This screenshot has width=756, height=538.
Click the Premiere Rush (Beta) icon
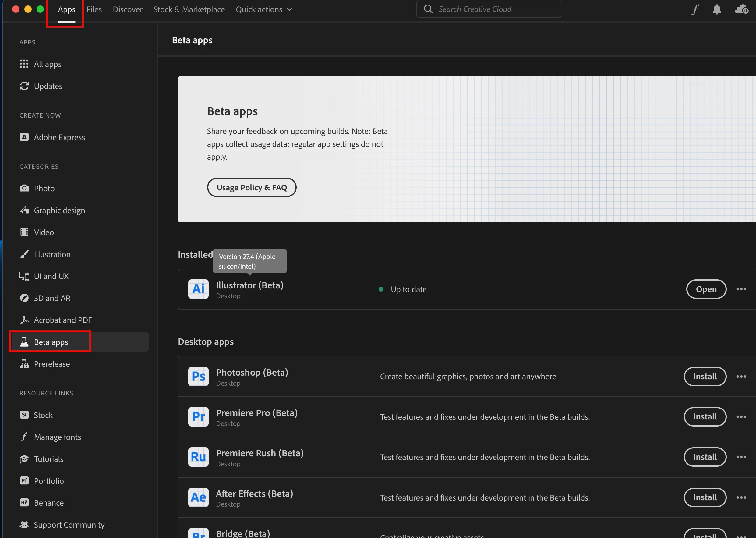tap(198, 457)
